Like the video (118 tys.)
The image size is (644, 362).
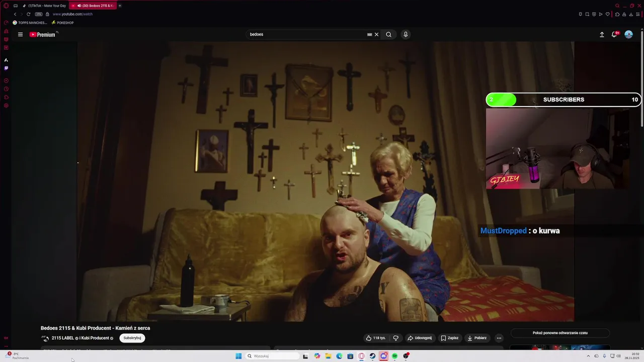[x=375, y=338]
